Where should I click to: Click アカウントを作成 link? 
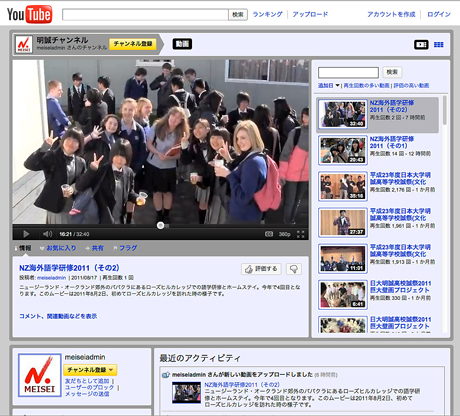[391, 14]
